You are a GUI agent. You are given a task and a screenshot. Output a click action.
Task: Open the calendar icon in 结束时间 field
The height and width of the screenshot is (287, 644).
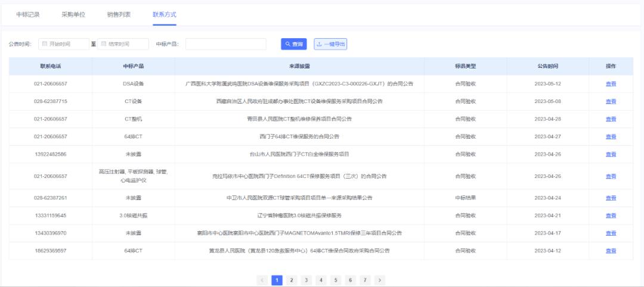104,44
